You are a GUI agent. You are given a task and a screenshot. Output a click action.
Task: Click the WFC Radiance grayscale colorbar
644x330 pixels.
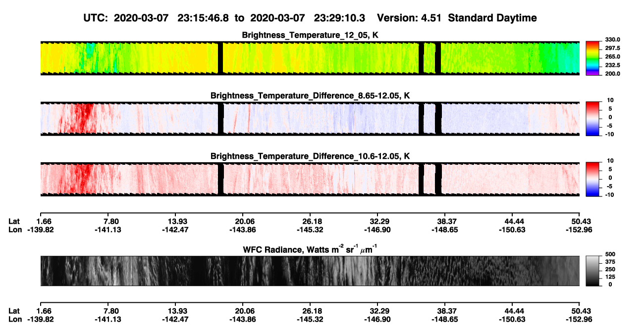593,271
